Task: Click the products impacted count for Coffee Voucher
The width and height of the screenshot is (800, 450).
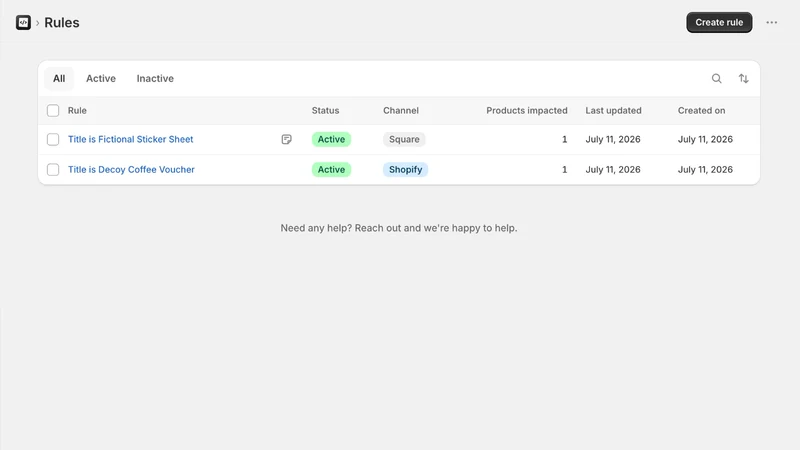Action: (564, 169)
